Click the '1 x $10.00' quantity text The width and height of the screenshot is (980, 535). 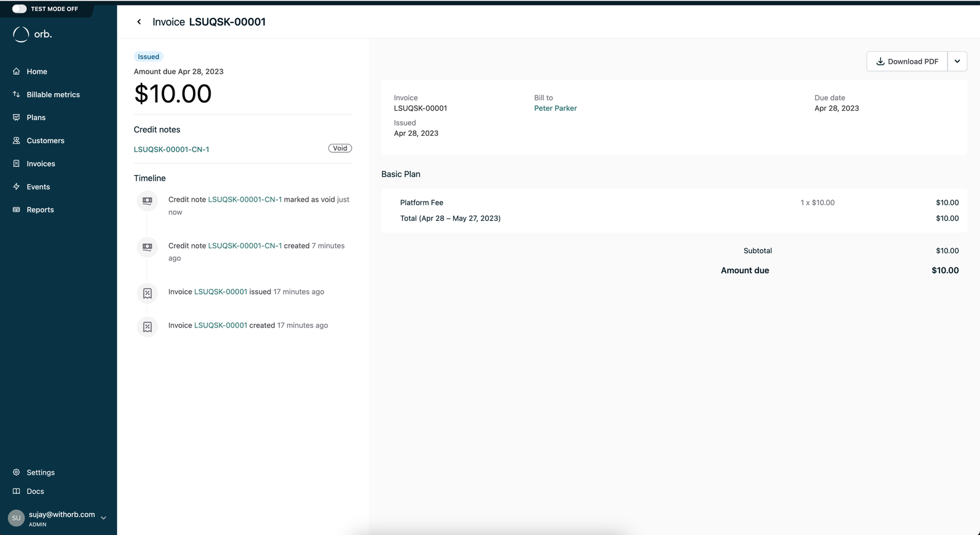pyautogui.click(x=818, y=203)
